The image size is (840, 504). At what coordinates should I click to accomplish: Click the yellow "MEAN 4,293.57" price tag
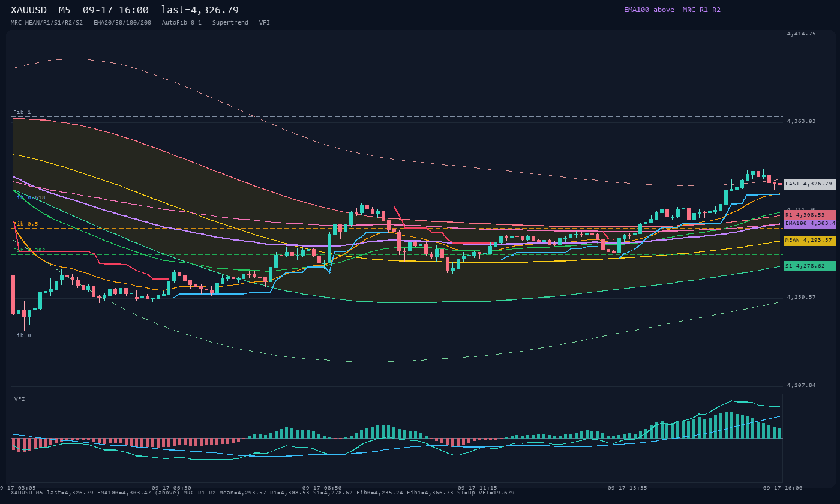pyautogui.click(x=809, y=241)
